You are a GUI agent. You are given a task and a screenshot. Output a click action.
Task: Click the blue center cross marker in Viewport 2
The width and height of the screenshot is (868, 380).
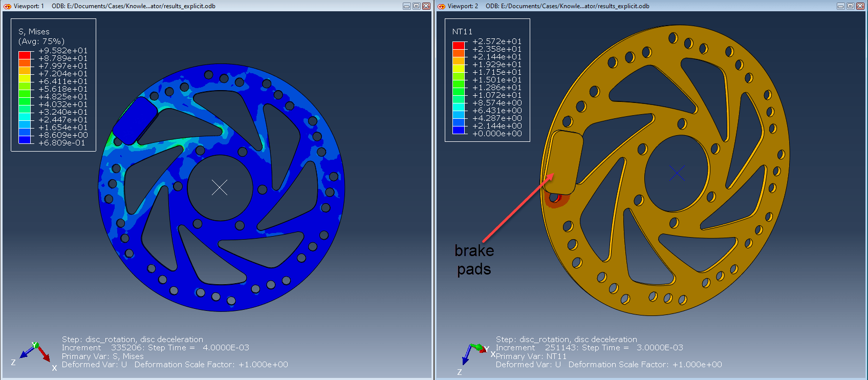[x=677, y=173]
